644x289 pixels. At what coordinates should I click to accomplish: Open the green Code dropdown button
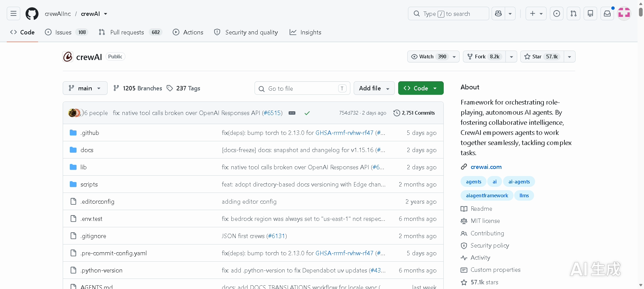pos(421,88)
